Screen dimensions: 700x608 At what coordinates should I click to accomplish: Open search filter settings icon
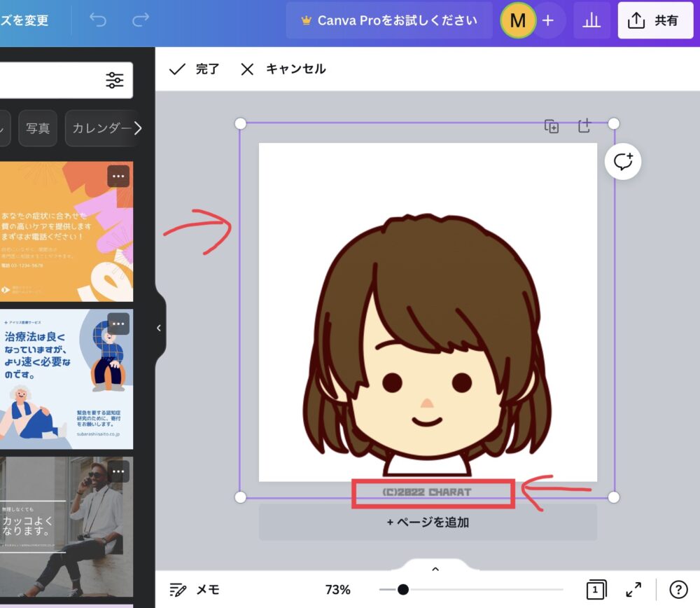pyautogui.click(x=115, y=80)
